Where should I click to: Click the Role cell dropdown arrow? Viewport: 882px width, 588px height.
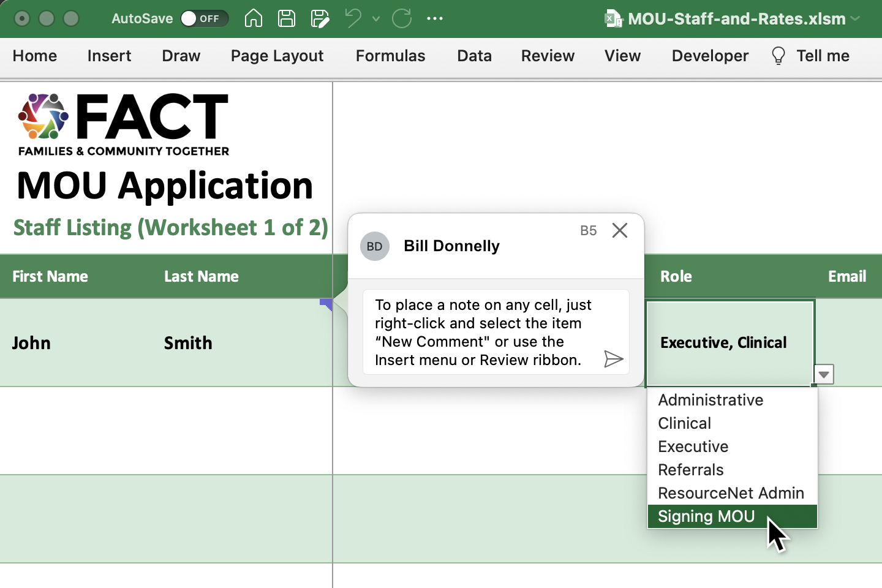[824, 374]
